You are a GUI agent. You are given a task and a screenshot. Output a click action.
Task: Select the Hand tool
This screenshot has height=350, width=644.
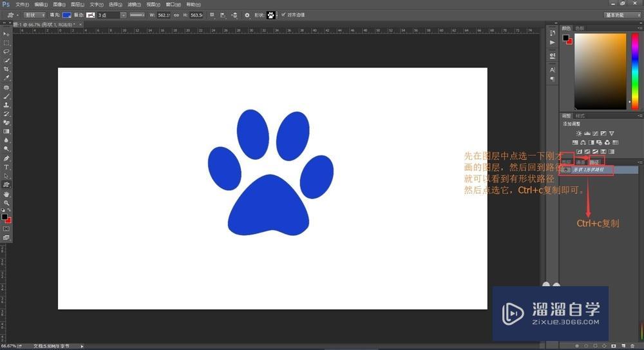pyautogui.click(x=6, y=194)
